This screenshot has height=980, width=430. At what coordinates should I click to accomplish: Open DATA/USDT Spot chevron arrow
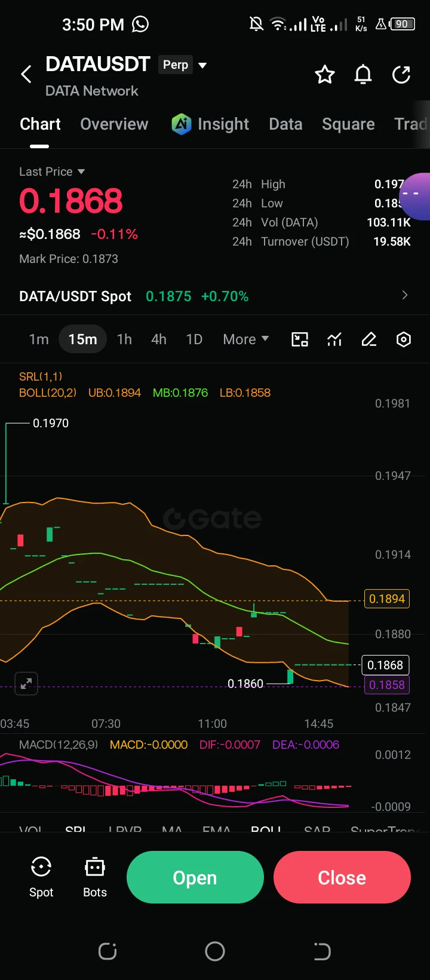[405, 295]
